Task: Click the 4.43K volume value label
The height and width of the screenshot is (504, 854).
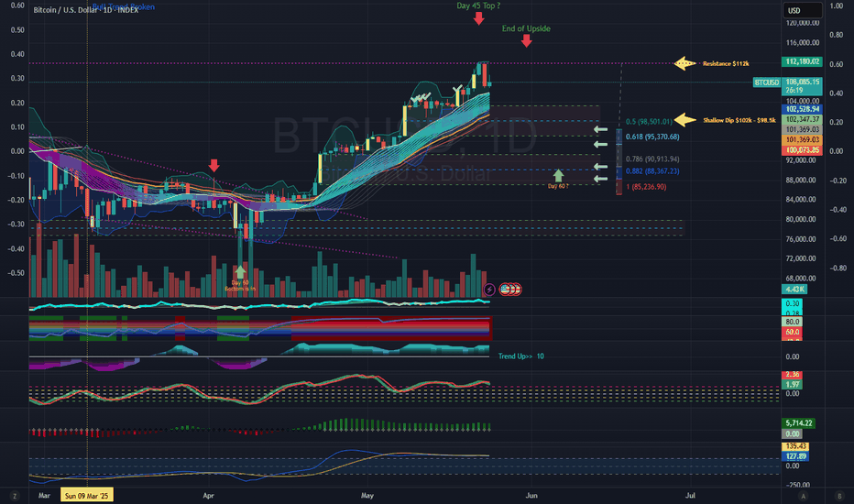Action: [794, 290]
